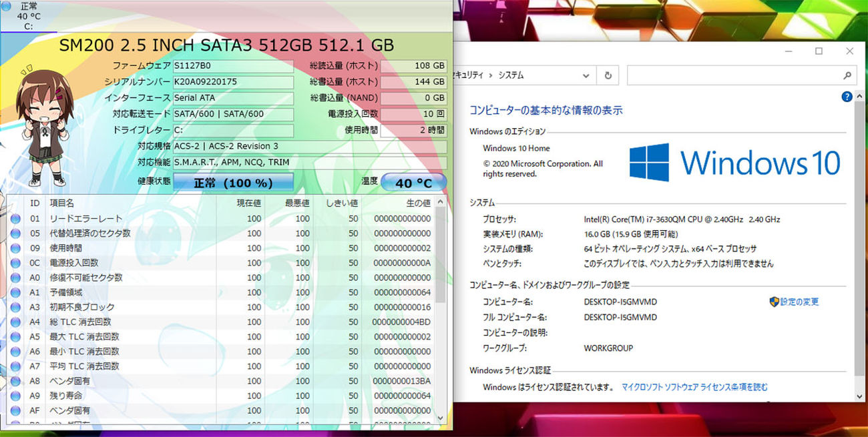Screen dimensions: 868x437
Task: Click status circle for row 0C 電源投入回数
Action: [x=15, y=263]
